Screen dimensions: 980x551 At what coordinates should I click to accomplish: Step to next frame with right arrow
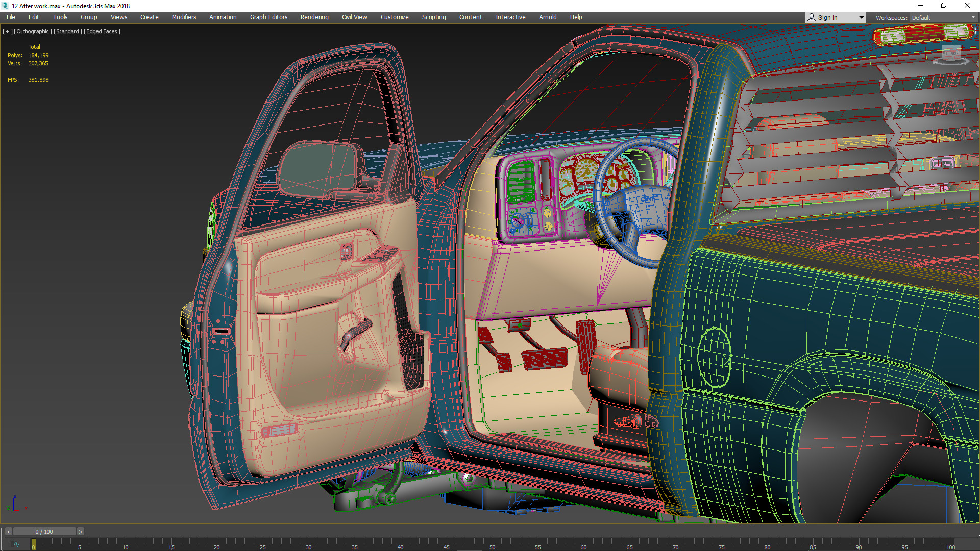tap(80, 532)
